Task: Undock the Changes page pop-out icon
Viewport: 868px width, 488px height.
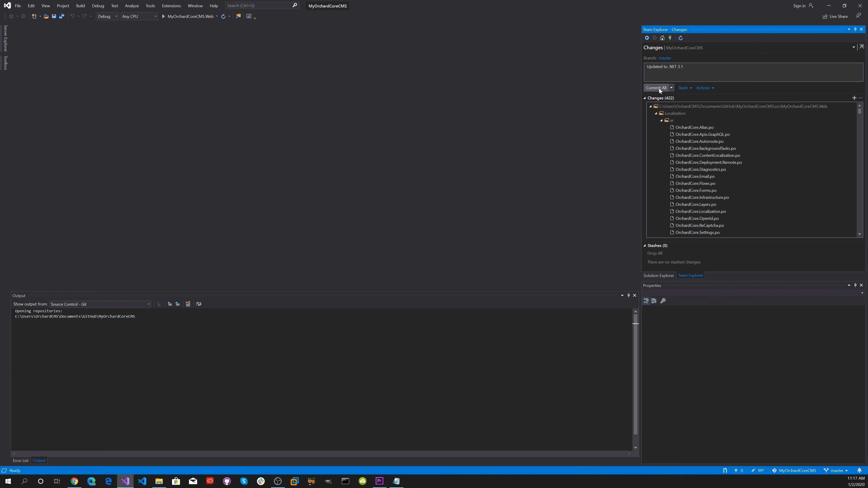Action: point(862,47)
